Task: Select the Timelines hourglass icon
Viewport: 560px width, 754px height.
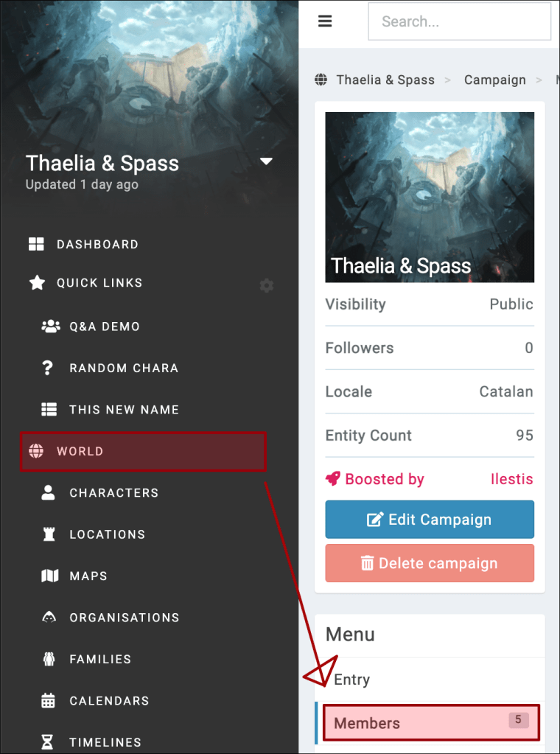Action: (47, 741)
